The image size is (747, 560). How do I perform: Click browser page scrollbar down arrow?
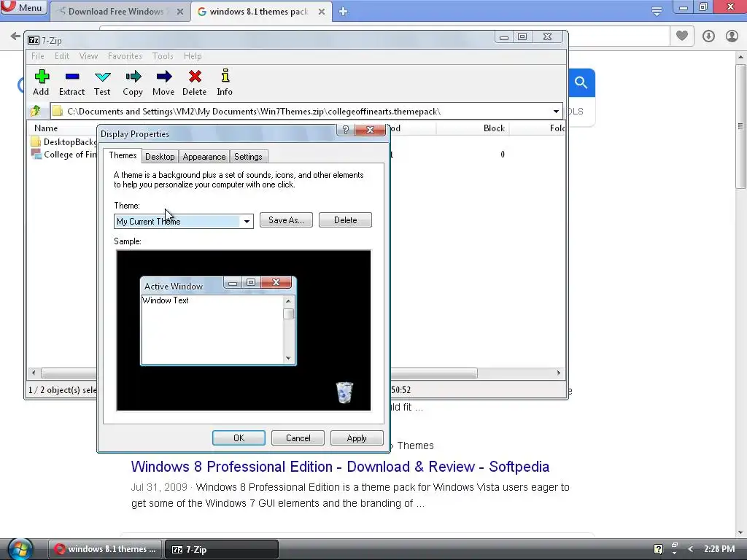coord(740,532)
